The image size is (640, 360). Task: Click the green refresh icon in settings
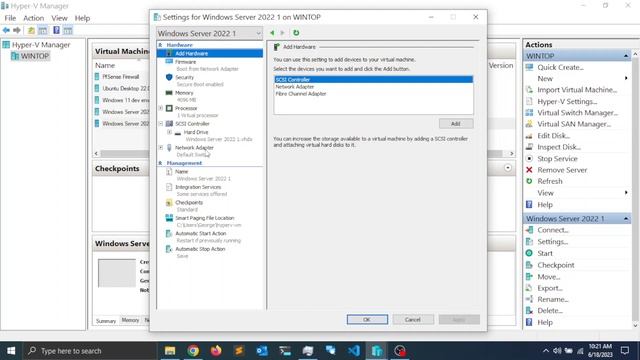click(x=296, y=33)
